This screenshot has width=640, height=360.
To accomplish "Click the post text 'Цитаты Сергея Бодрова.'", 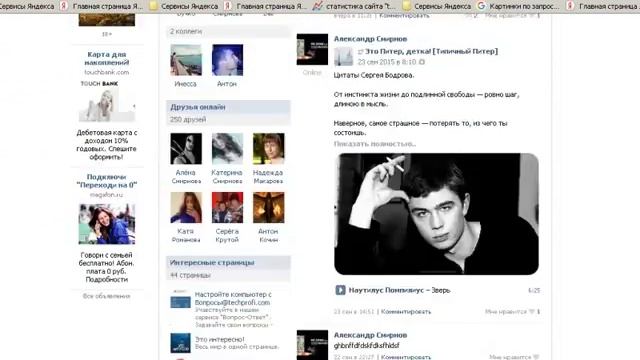I will 374,75.
